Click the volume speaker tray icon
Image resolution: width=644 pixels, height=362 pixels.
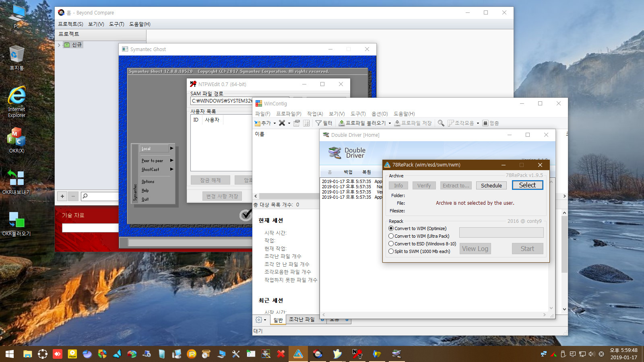pos(591,354)
